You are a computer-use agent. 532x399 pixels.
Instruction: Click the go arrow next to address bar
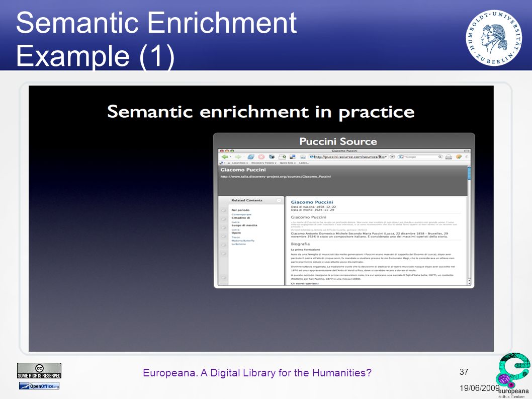[x=392, y=156]
